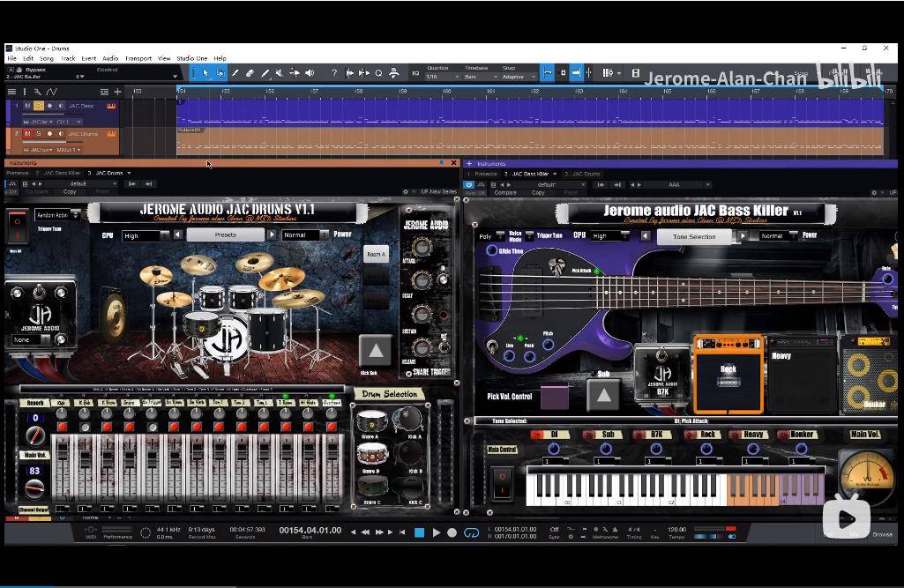Viewport: 904px width, 588px height.
Task: Click the IQ input quantize button
Action: (415, 73)
